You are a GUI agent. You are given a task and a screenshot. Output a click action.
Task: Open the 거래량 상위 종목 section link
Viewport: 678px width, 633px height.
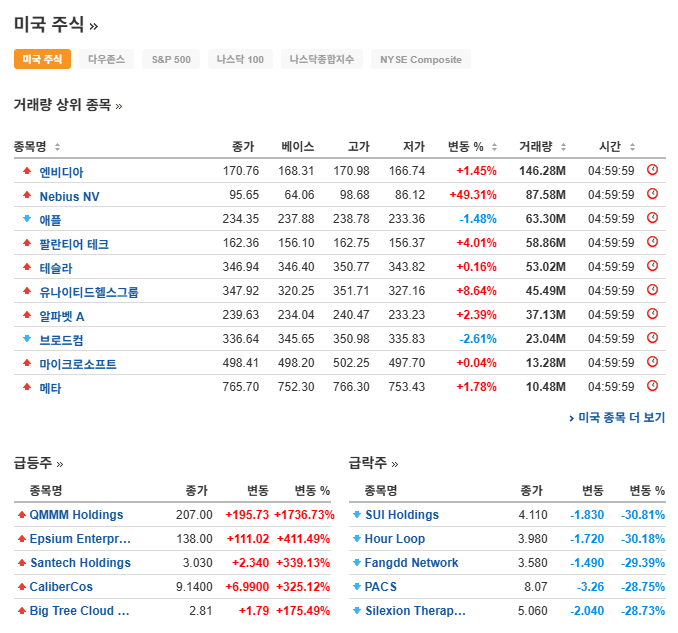click(68, 105)
